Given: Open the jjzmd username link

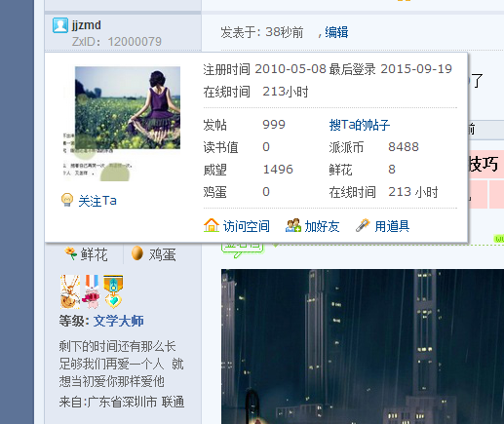Looking at the screenshot, I should (87, 25).
